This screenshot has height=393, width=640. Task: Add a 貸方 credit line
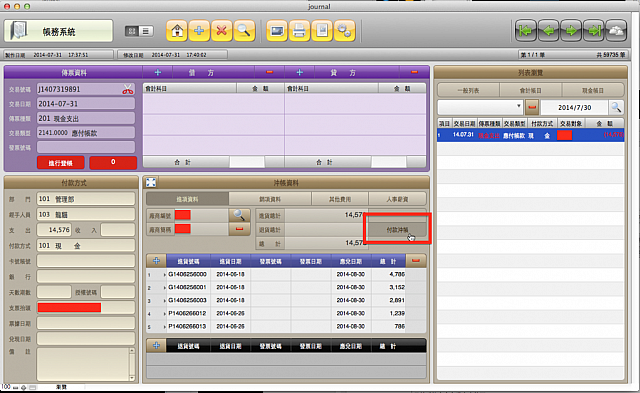300,73
